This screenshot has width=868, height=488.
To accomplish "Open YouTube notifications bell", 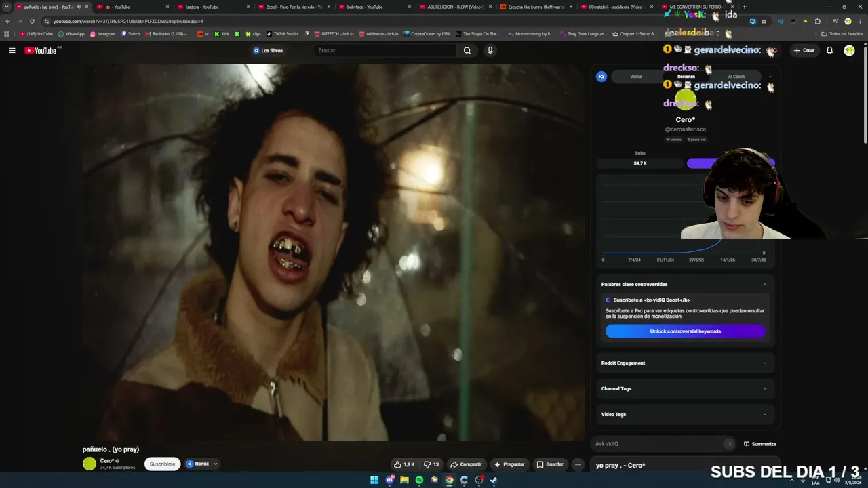I will [829, 50].
